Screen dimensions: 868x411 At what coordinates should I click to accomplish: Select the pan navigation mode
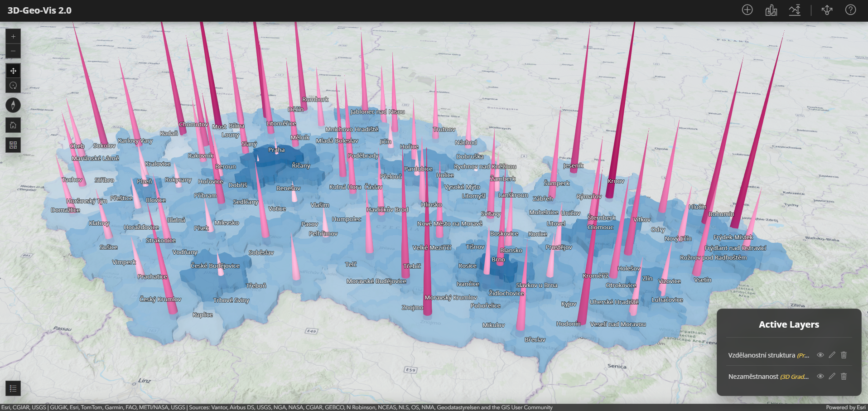13,71
